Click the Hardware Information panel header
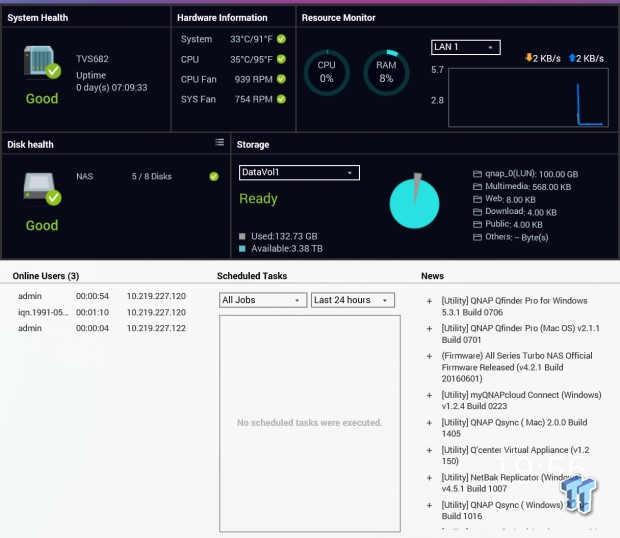This screenshot has height=538, width=620. click(x=222, y=18)
